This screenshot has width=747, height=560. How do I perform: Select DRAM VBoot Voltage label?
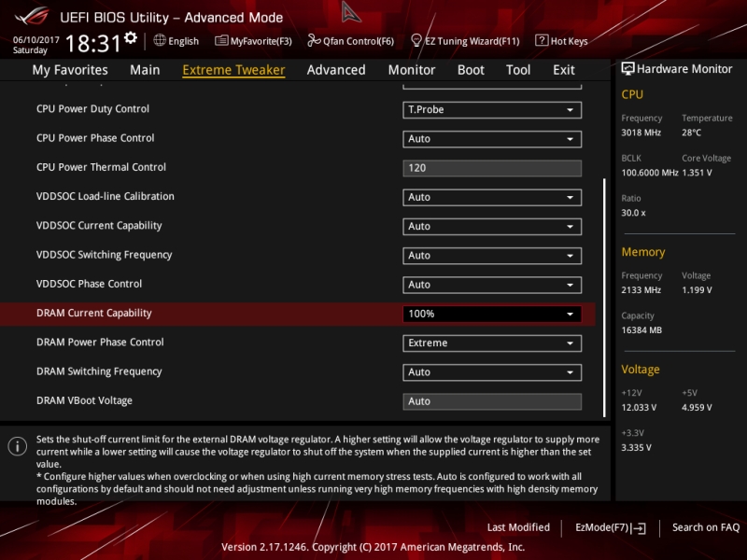tap(84, 400)
